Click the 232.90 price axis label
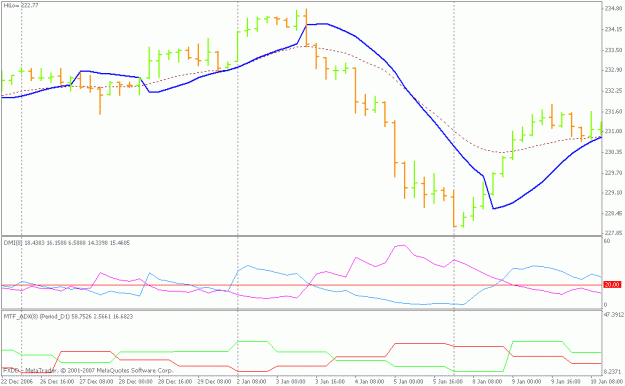Viewport: 625px width, 386px height. pos(613,70)
